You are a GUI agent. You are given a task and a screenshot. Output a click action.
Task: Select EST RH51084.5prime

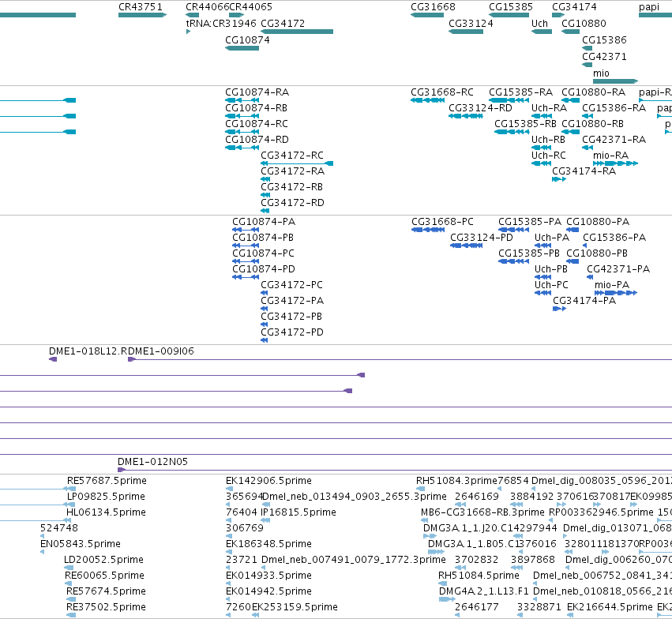coord(443,583)
